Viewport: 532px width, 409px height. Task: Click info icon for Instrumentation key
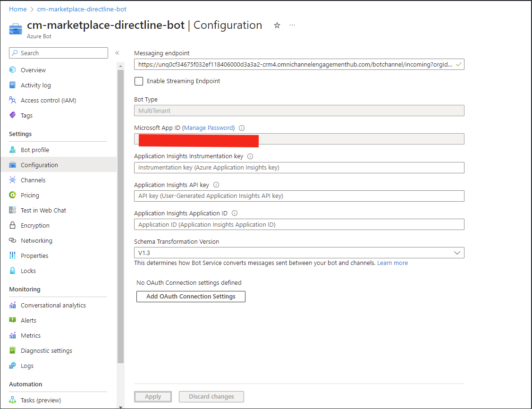(x=250, y=156)
